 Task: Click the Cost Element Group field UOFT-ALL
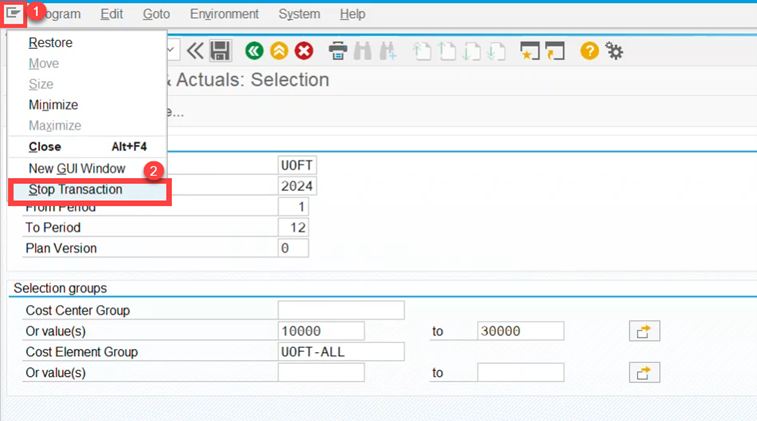coord(341,352)
